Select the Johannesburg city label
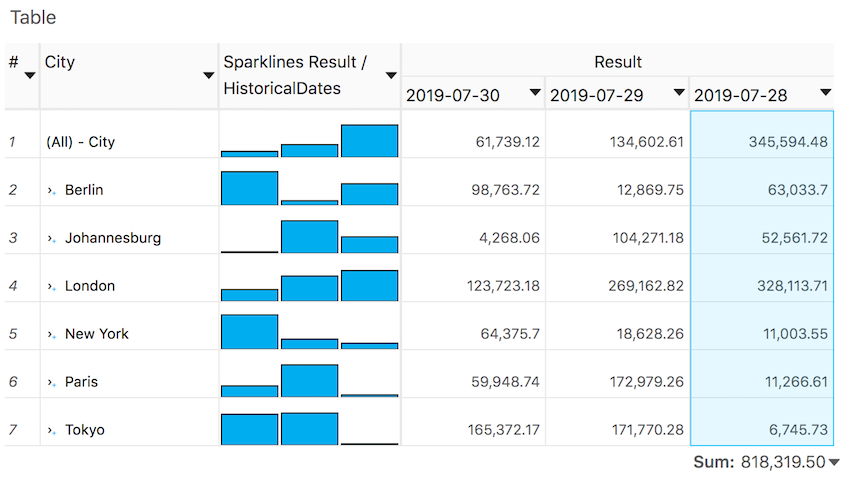The height and width of the screenshot is (481, 851). (x=113, y=238)
